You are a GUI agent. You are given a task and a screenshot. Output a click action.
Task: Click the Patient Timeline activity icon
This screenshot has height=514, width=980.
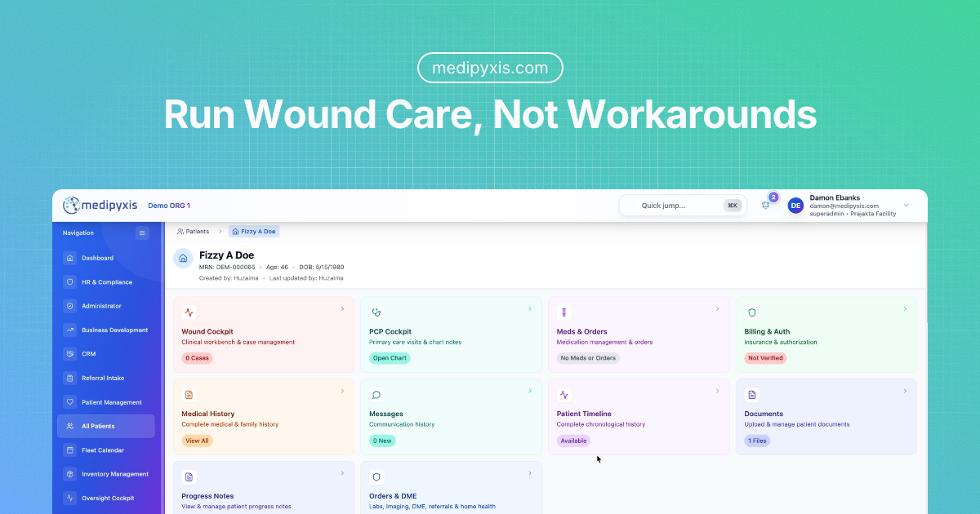564,395
